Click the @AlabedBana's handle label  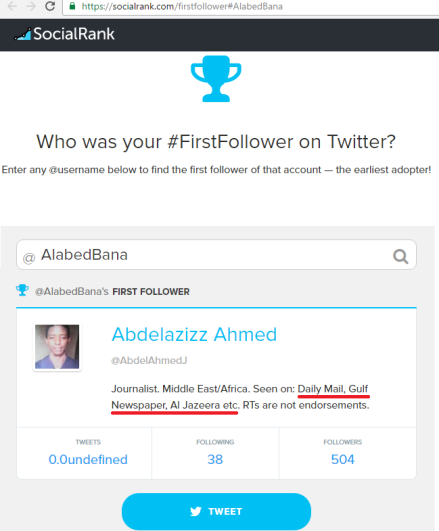(71, 291)
